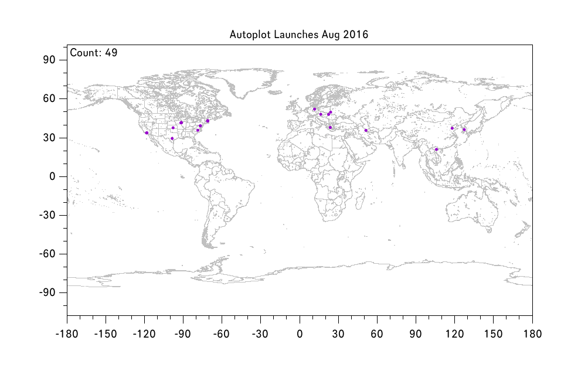Click the y-axis tick label "60"
This screenshot has width=588, height=371.
tap(49, 98)
